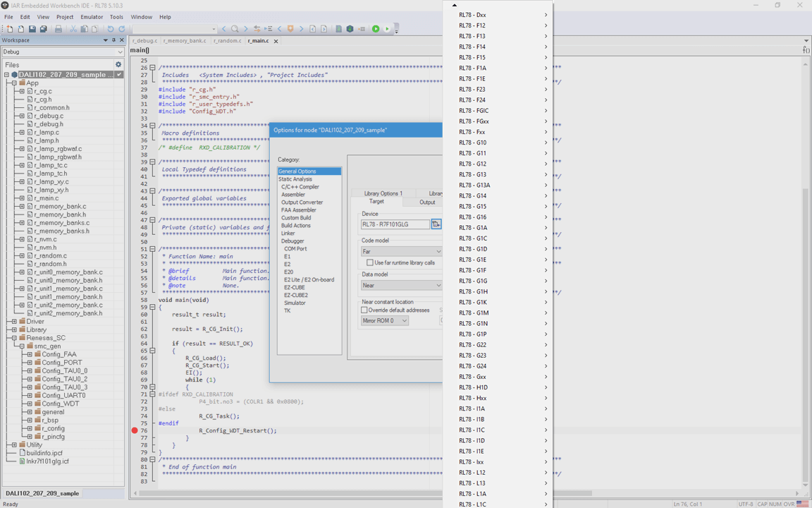The width and height of the screenshot is (812, 508).
Task: Select lnkr7f101glg.icf file in workspace
Action: 47,461
